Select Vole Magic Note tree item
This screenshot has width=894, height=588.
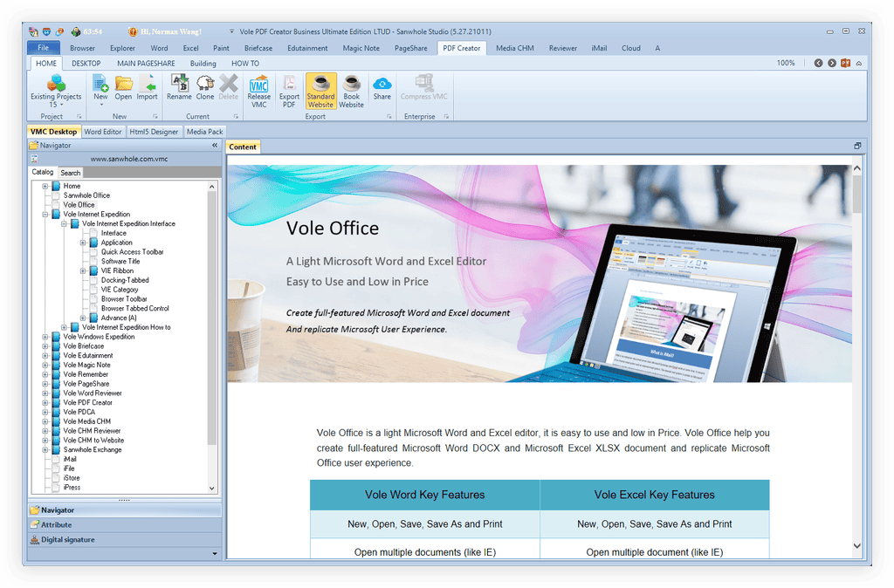pyautogui.click(x=86, y=366)
